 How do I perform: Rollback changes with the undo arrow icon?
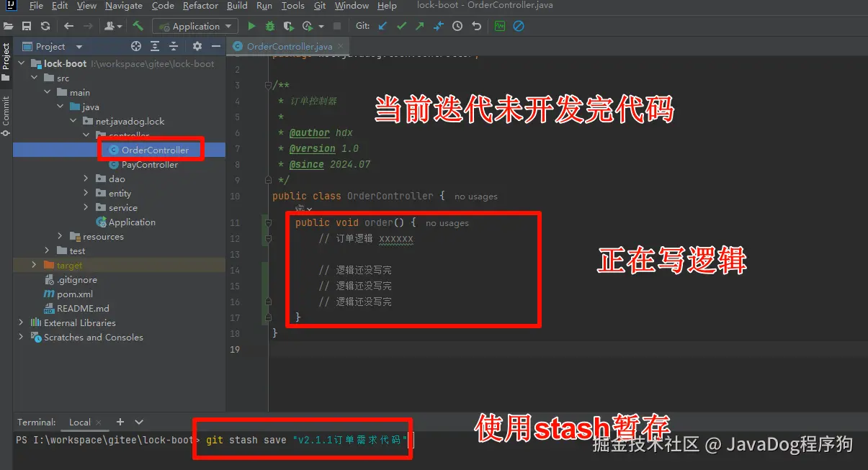point(476,26)
